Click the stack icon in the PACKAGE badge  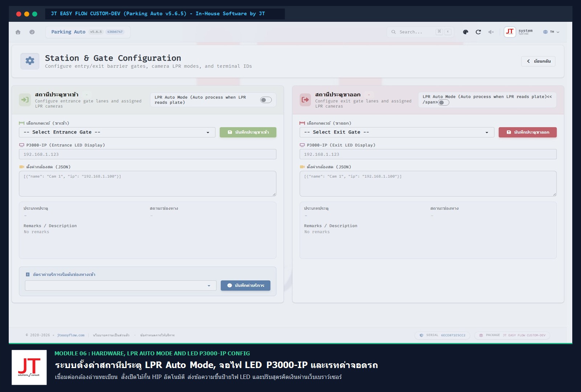[x=481, y=335]
